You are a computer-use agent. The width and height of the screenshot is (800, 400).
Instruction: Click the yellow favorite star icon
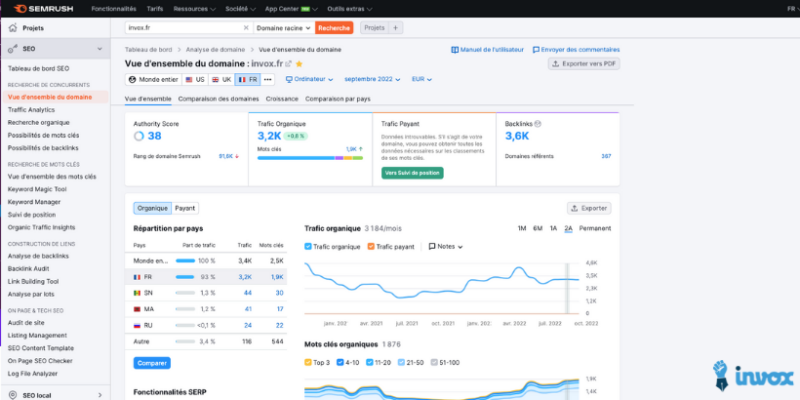pos(299,64)
